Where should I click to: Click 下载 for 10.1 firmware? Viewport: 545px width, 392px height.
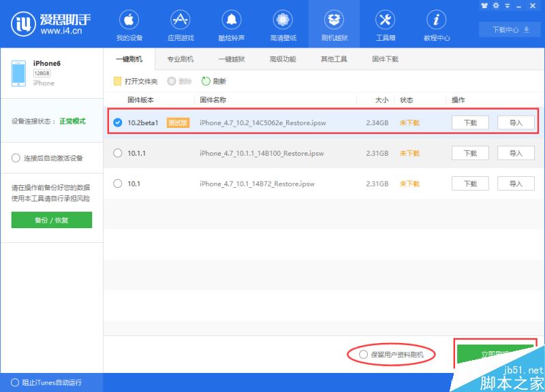[x=470, y=184]
